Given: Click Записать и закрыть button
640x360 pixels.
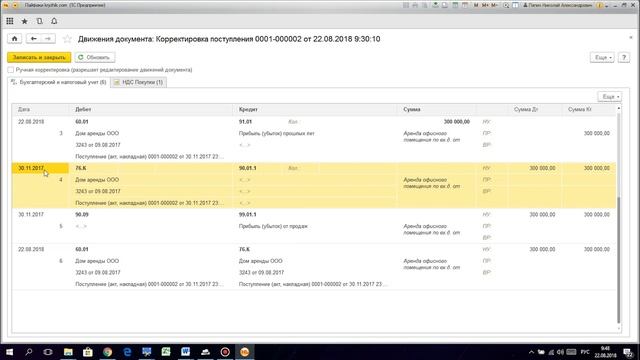Looking at the screenshot, I should [39, 58].
